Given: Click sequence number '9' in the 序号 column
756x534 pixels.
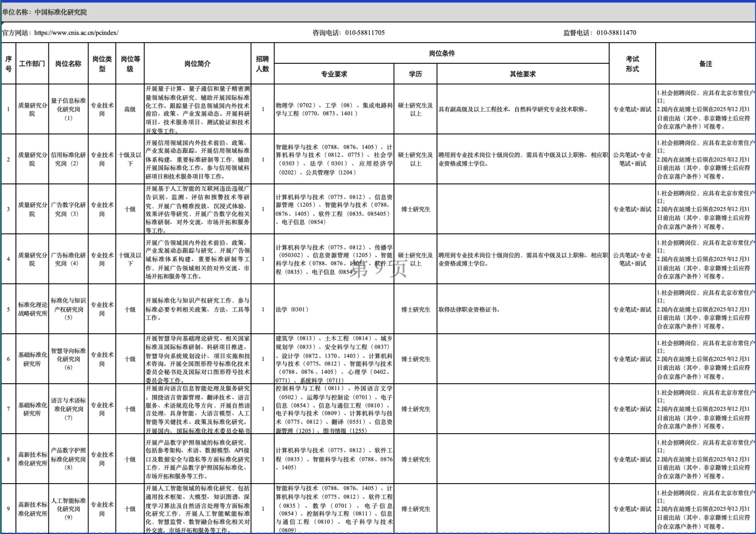Looking at the screenshot, I should point(8,509).
